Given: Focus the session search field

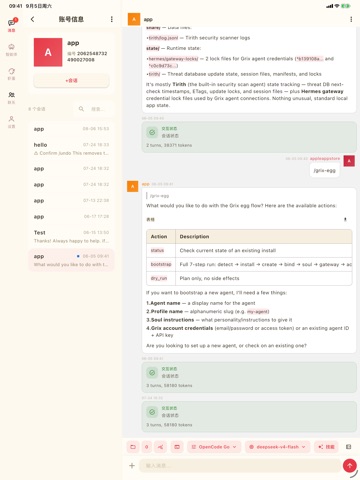Looking at the screenshot, I should pos(94,109).
